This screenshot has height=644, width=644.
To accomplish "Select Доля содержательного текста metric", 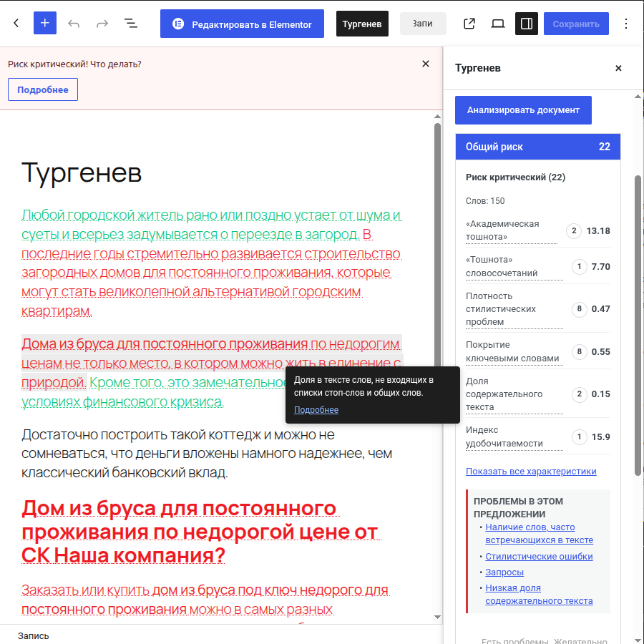I will click(x=514, y=394).
